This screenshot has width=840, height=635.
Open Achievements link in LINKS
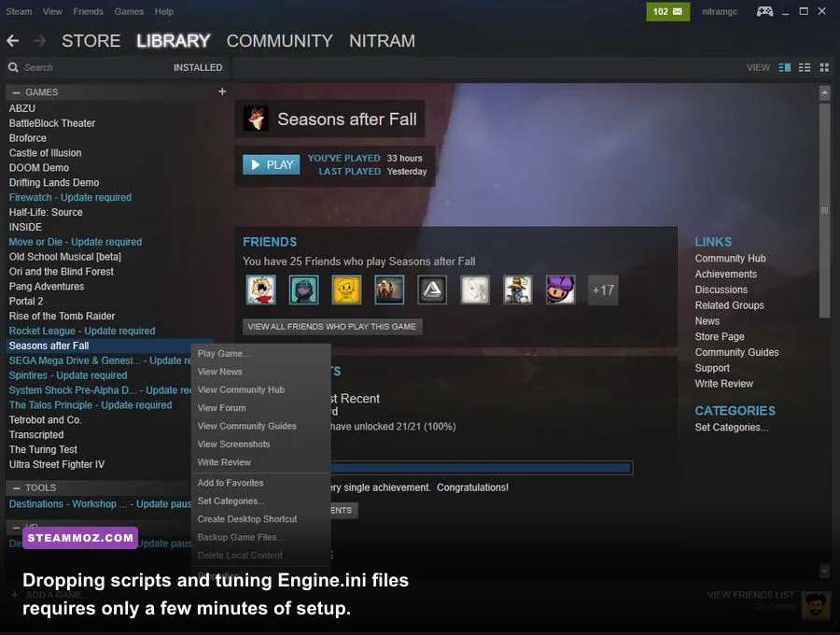726,274
